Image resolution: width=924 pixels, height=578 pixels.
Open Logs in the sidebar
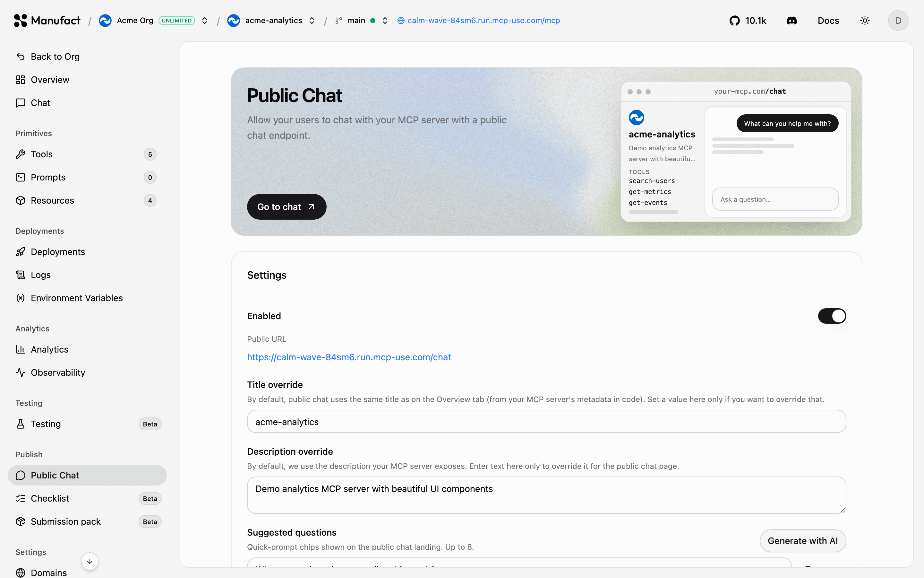point(87,275)
